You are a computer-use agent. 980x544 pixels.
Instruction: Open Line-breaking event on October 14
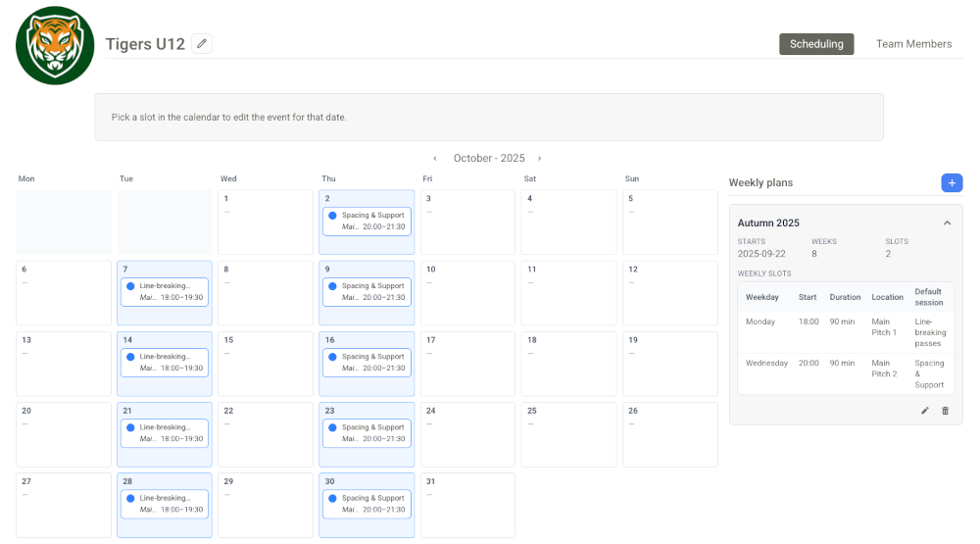[165, 362]
